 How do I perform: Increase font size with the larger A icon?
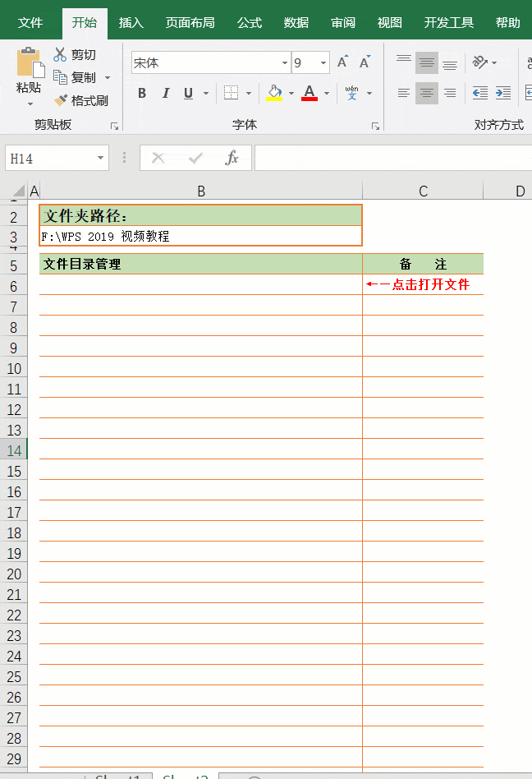[342, 62]
